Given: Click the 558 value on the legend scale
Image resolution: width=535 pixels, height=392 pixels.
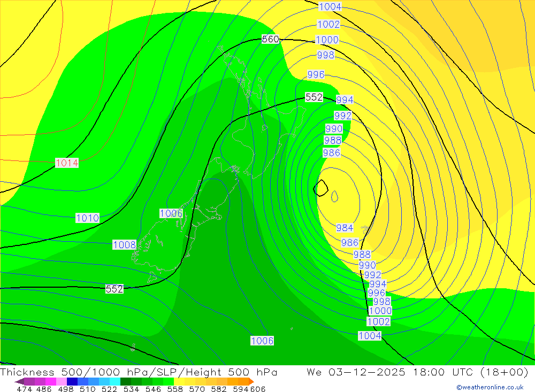Looking at the screenshot, I should click(x=175, y=389).
